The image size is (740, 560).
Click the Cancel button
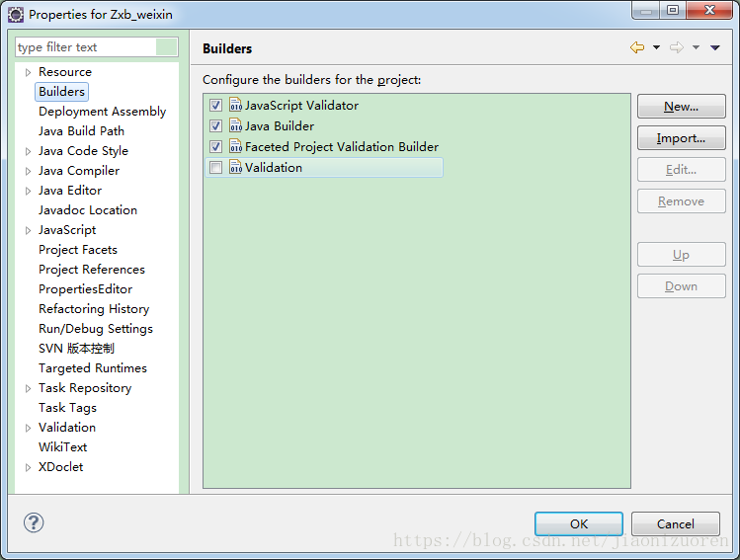coord(676,523)
